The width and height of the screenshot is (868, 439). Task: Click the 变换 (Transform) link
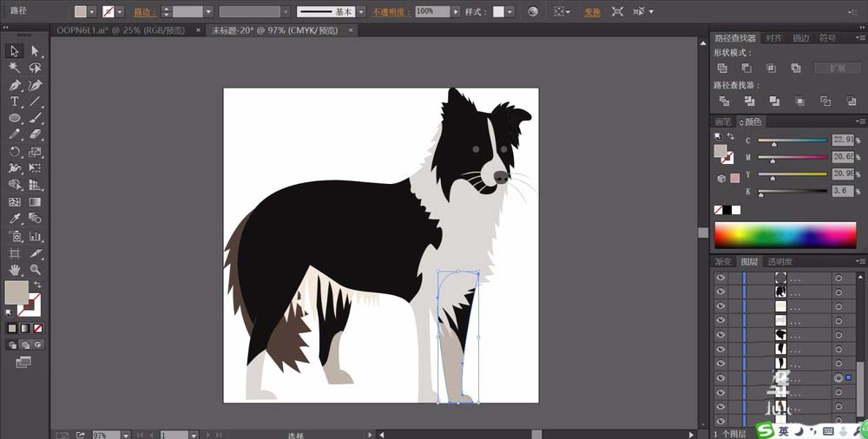[592, 12]
